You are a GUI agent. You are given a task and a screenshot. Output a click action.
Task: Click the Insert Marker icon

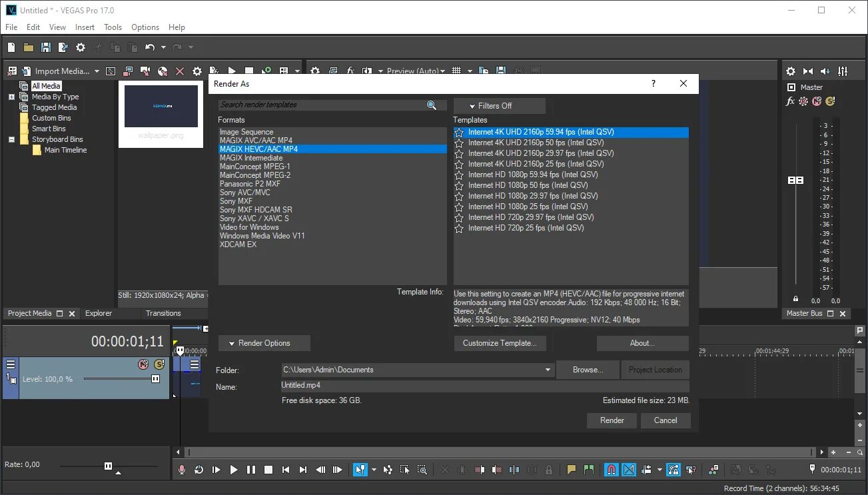[x=572, y=470]
